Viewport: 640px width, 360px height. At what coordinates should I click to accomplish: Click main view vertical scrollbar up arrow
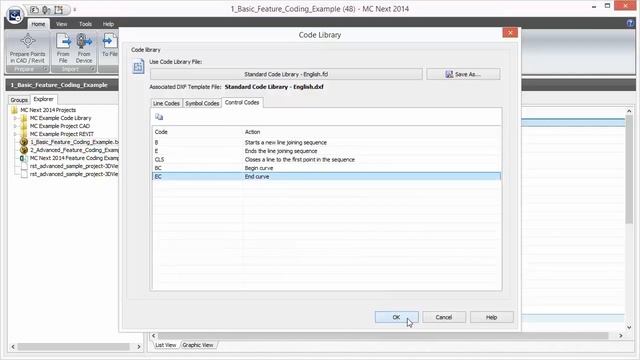tap(629, 111)
